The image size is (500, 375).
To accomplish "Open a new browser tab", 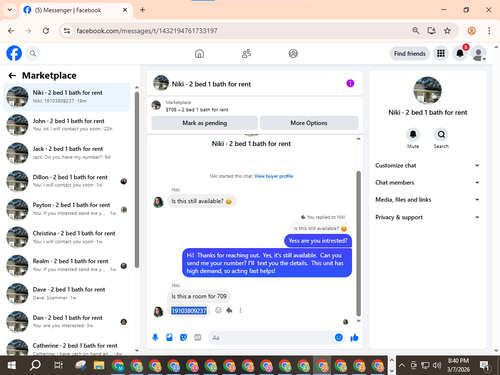I will (x=142, y=10).
